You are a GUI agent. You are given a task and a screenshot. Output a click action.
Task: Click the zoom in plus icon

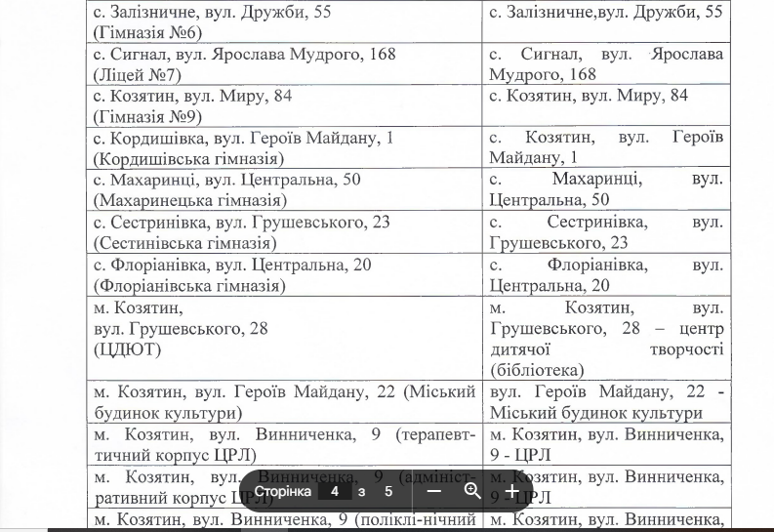point(510,491)
